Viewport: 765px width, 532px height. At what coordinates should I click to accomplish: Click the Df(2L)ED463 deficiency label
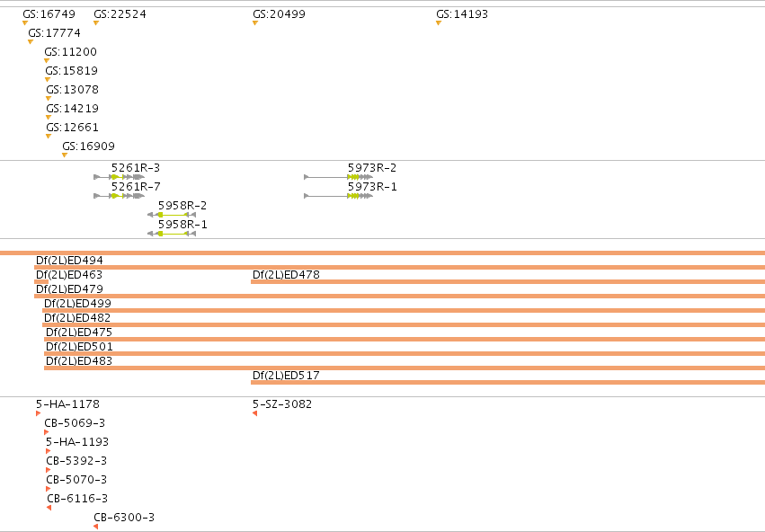[x=69, y=274]
